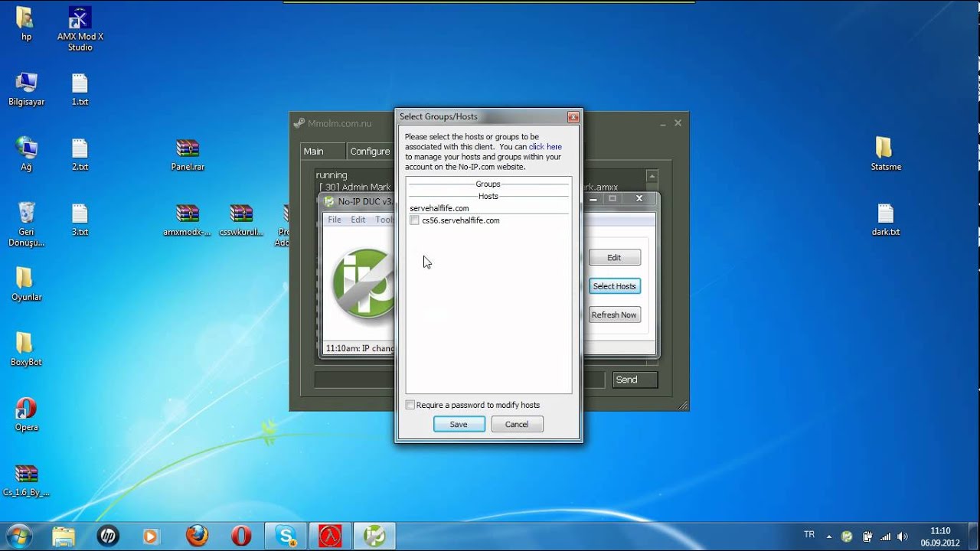Image resolution: width=980 pixels, height=551 pixels.
Task: Click the TR language indicator
Action: pos(809,534)
